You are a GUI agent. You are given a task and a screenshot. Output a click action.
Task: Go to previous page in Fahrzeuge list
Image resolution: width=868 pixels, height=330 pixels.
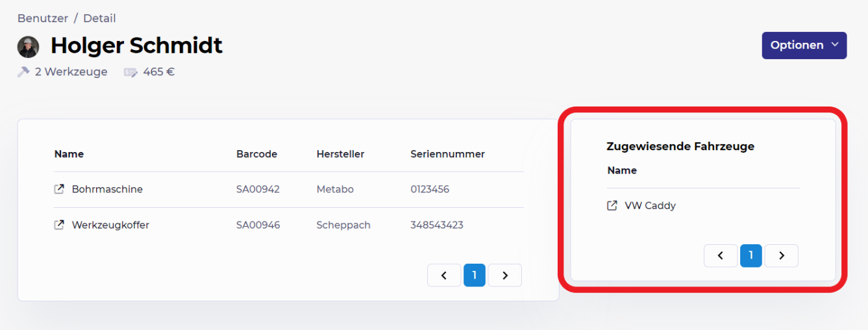coord(721,256)
